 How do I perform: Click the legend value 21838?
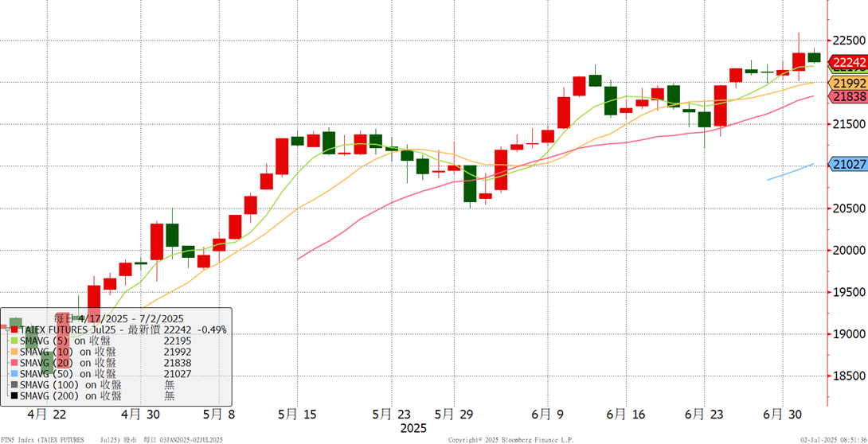[178, 364]
